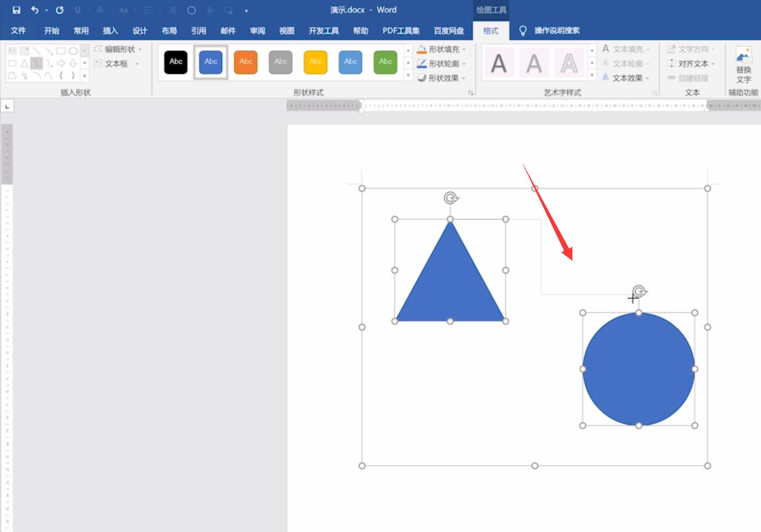Switch to the 百度网盘 tab

click(x=449, y=31)
